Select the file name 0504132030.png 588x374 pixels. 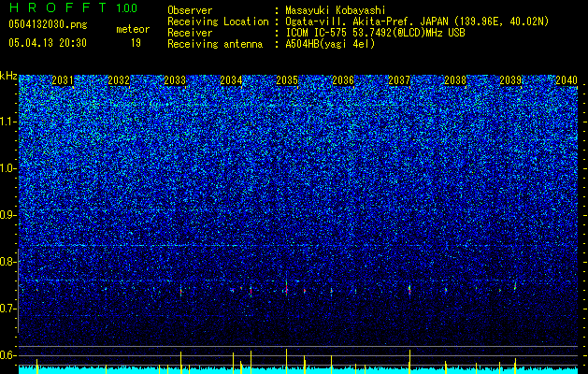48,25
